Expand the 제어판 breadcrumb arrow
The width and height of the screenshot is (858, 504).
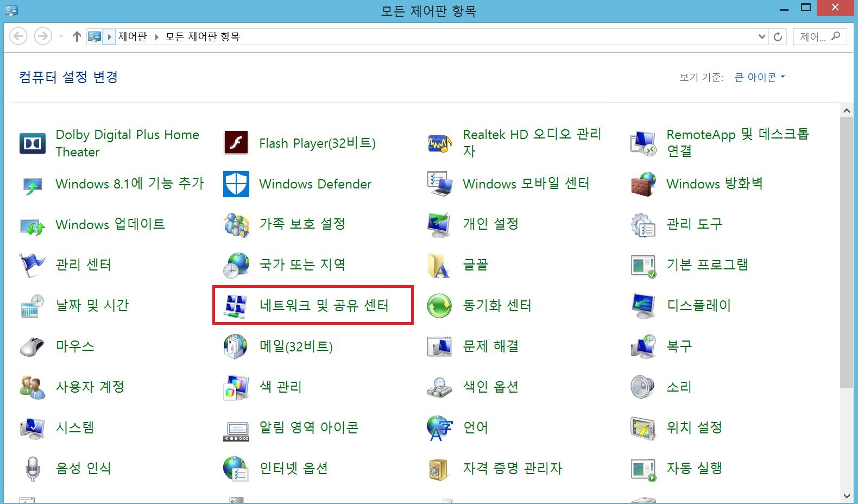(156, 37)
